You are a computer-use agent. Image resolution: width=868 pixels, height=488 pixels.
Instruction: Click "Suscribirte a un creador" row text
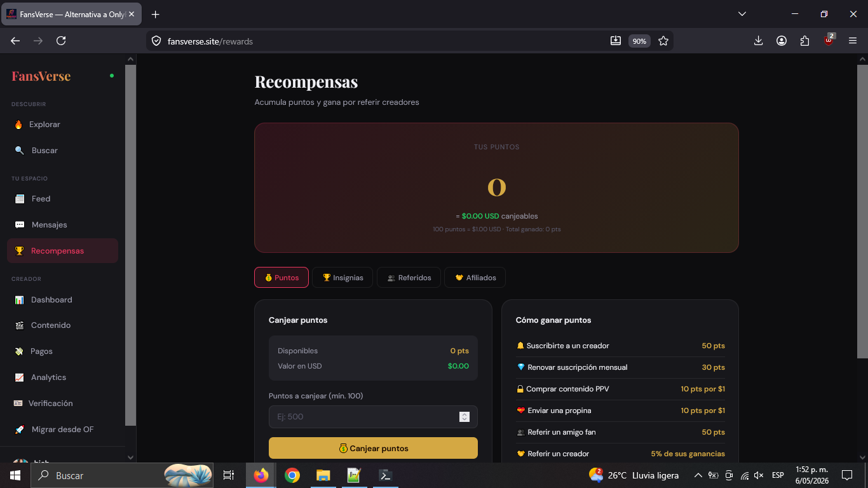[x=567, y=346]
